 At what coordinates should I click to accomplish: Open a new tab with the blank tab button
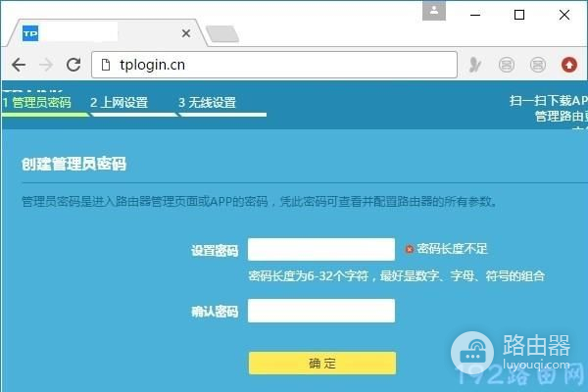pyautogui.click(x=222, y=34)
